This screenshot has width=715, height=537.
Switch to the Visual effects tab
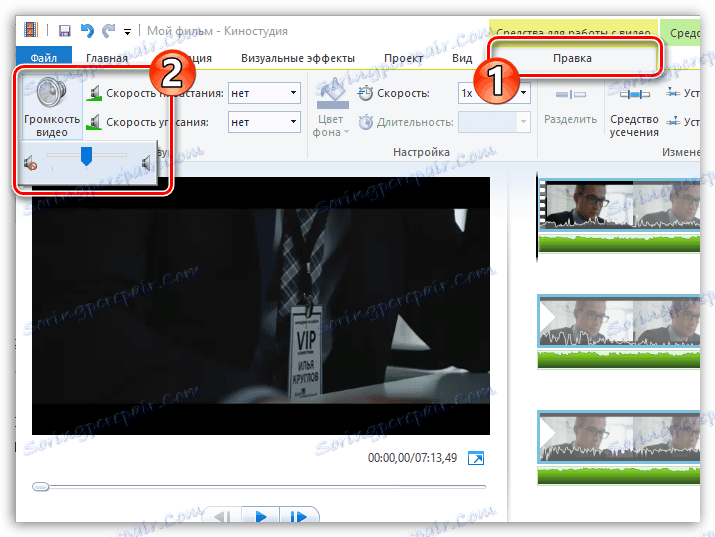[298, 58]
